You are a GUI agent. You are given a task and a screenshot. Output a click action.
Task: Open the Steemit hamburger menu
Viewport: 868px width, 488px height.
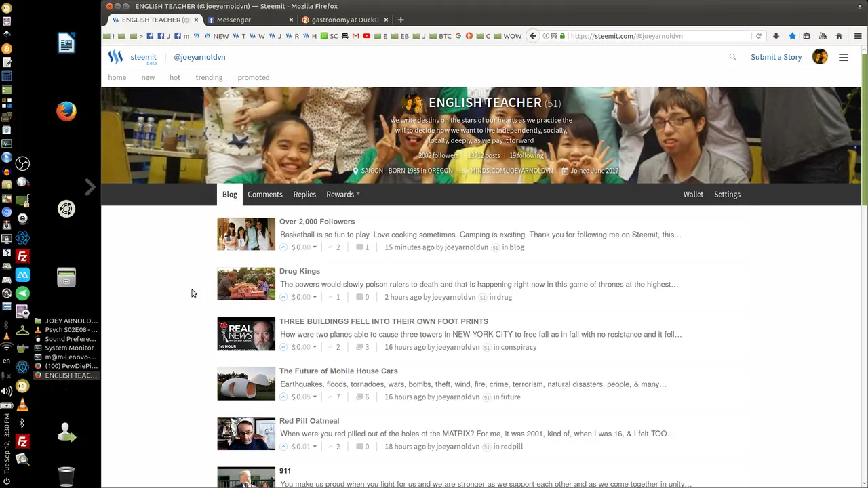coord(844,57)
